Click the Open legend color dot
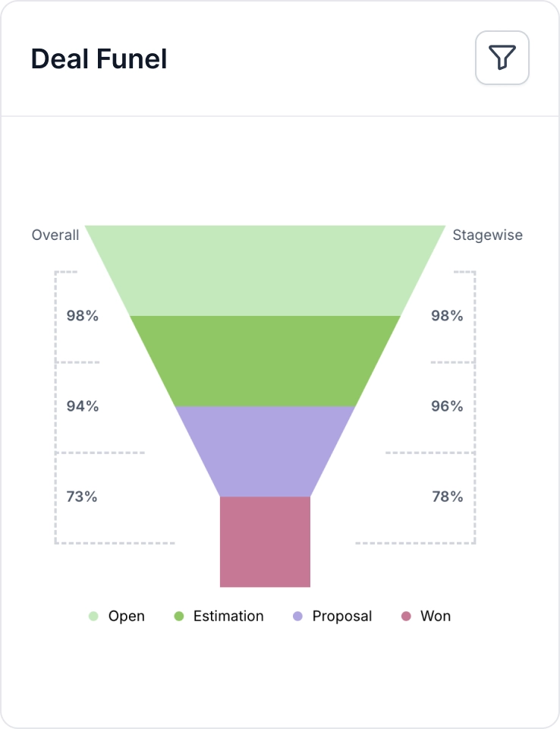This screenshot has height=729, width=560. pyautogui.click(x=92, y=616)
